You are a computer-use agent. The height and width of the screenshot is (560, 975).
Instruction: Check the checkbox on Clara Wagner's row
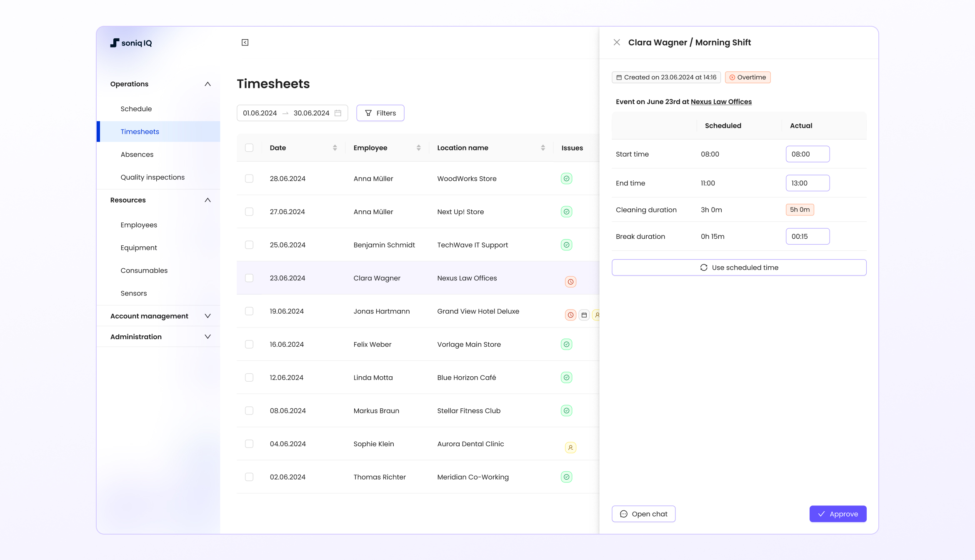[249, 278]
